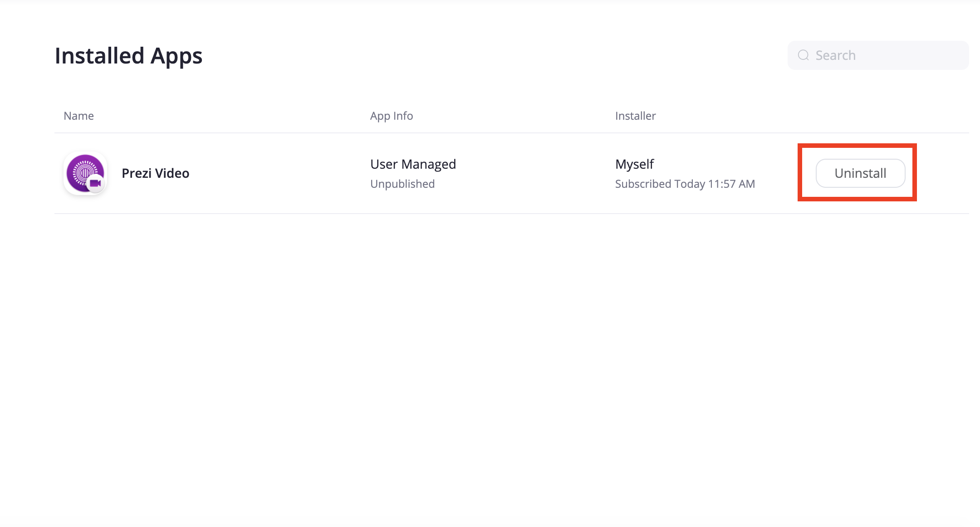Click the word Apps in the heading
The image size is (980, 527).
coord(176,57)
